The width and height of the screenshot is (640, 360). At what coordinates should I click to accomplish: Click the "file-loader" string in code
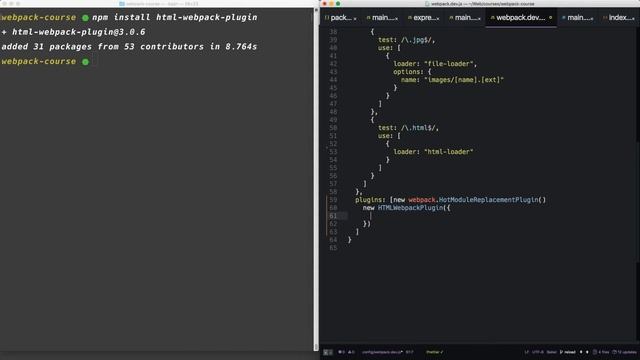pos(449,64)
